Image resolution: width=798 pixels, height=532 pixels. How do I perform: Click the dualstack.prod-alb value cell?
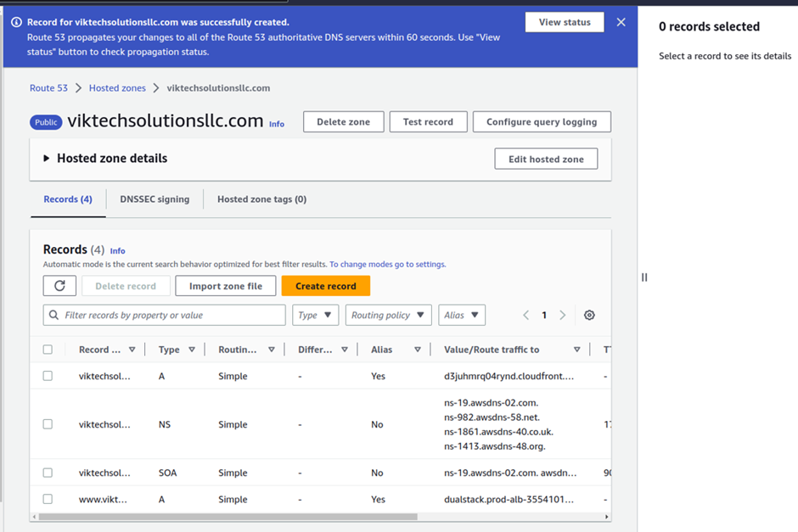509,499
